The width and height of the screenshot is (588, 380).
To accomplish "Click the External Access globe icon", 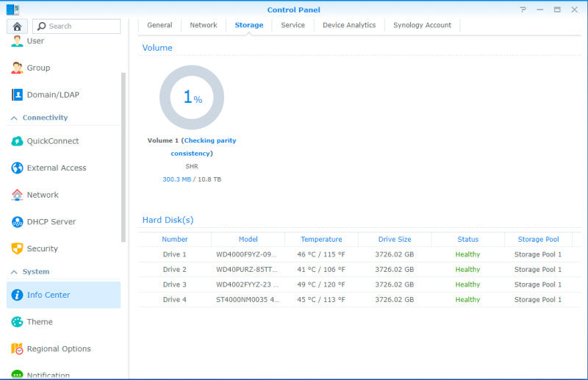I will [x=17, y=168].
